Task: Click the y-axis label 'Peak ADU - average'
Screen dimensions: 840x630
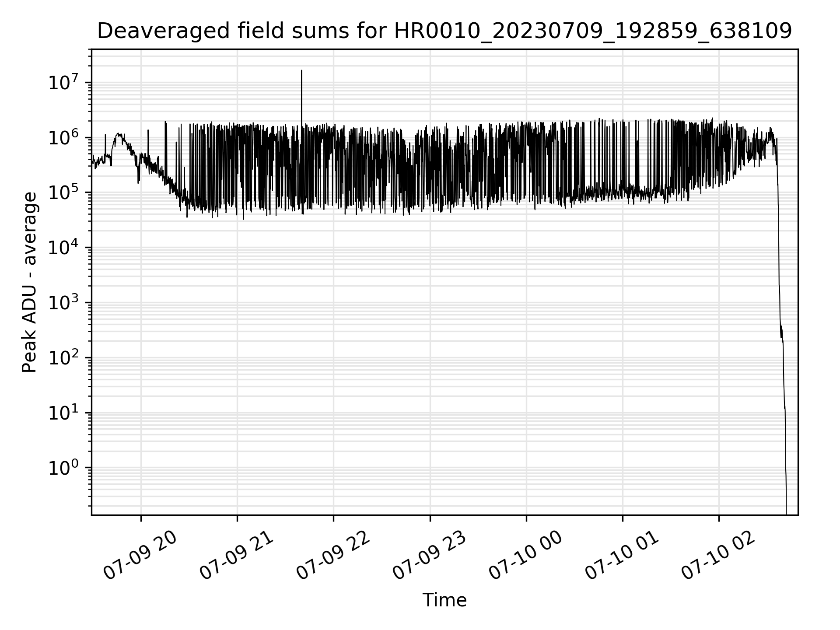Action: click(29, 282)
